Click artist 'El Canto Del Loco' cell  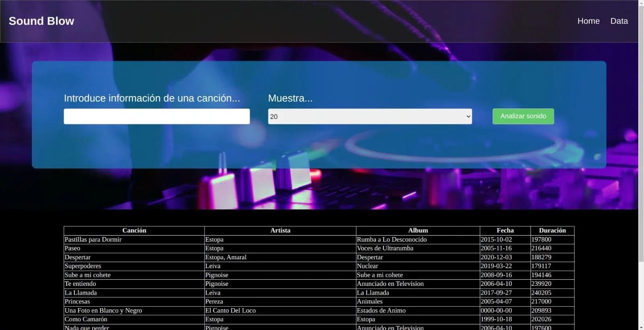tap(280, 310)
